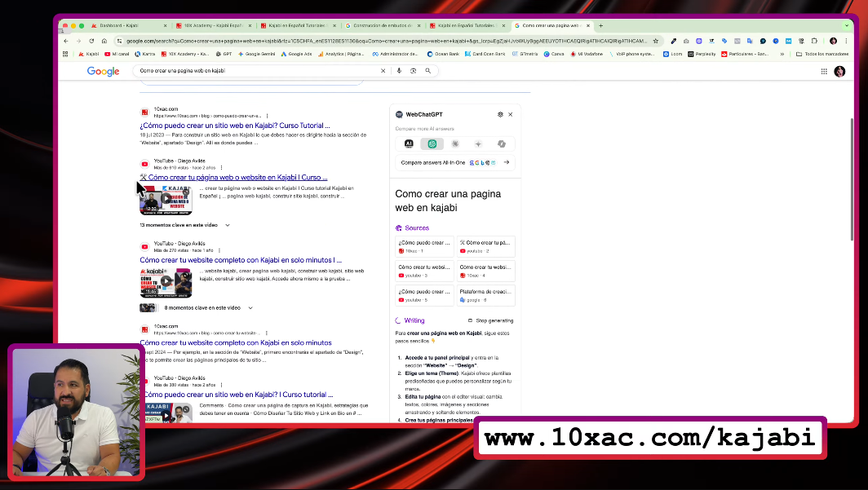Open the Kajabi bookmark
Viewport: 868px width, 490px height.
click(x=89, y=54)
